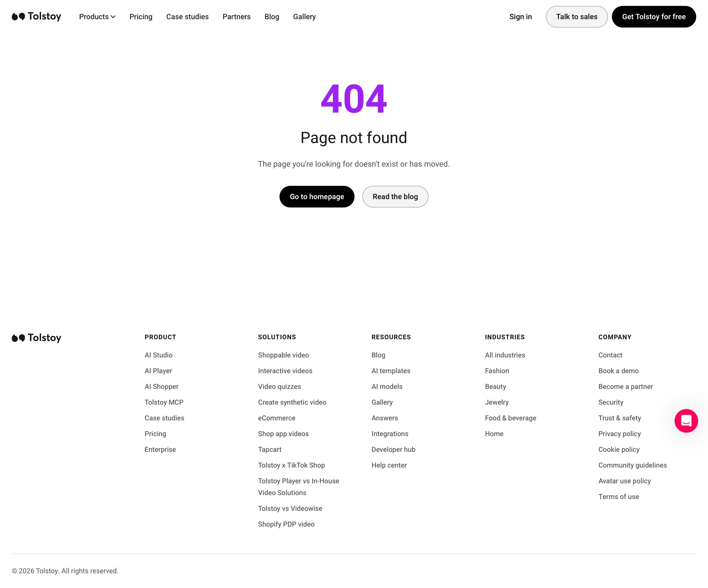Screen dimensions: 708x588
Task: Open Tapcart footer link
Action: click(270, 449)
